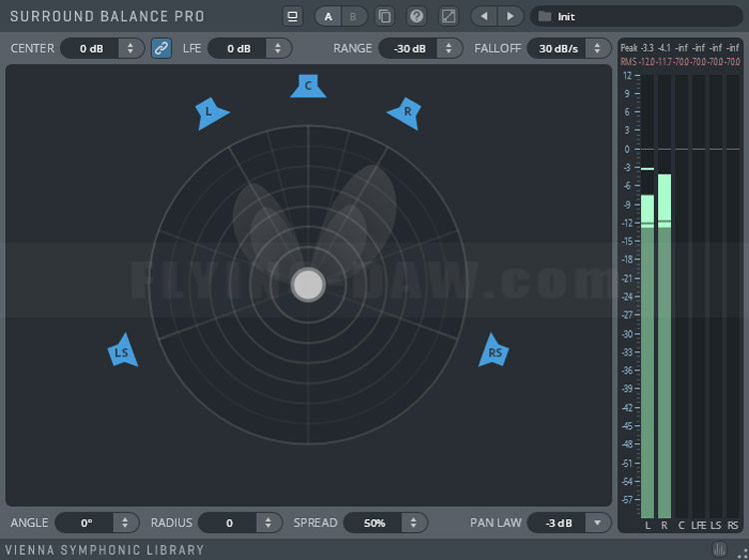Select the LS surround speaker icon
Viewport: 749px width, 560px height.
(123, 351)
